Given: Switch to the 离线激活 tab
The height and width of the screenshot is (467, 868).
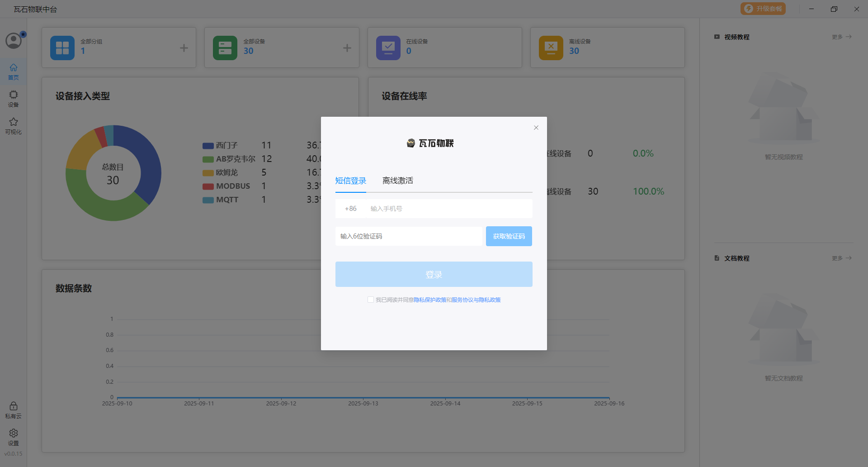Looking at the screenshot, I should [x=398, y=181].
